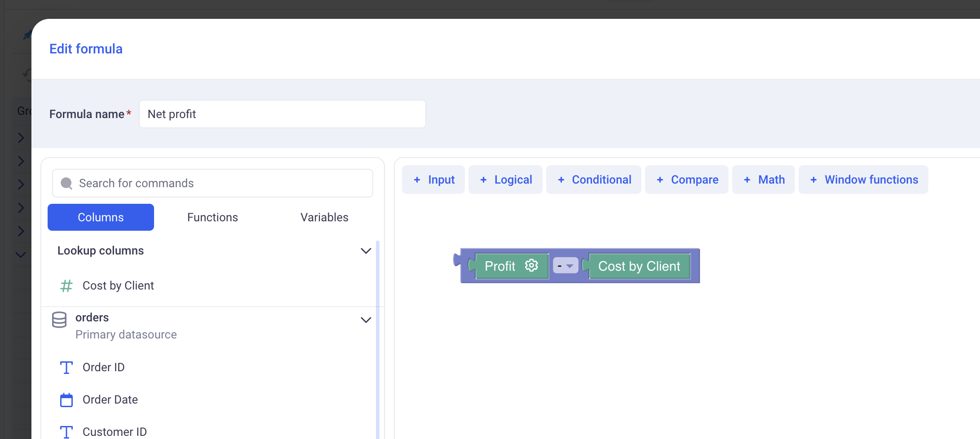The width and height of the screenshot is (980, 439).
Task: Add a Logical block
Action: point(505,180)
